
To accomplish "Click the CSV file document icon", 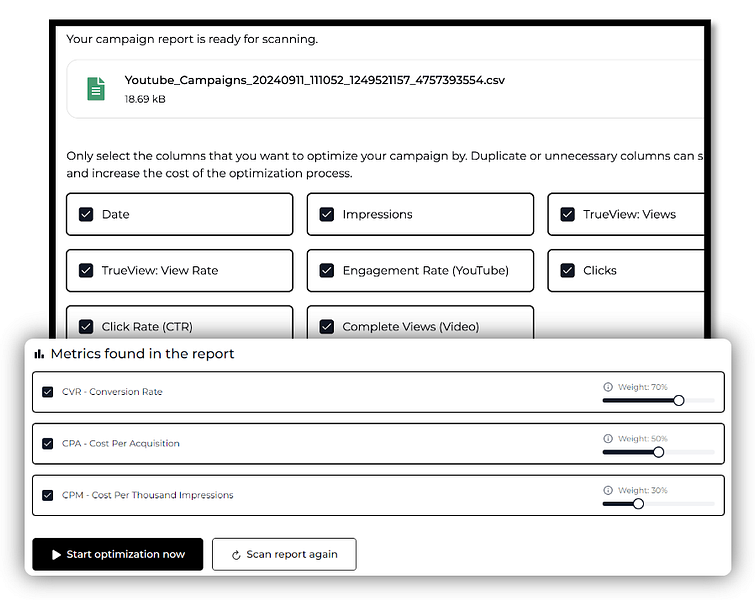I will (96, 88).
